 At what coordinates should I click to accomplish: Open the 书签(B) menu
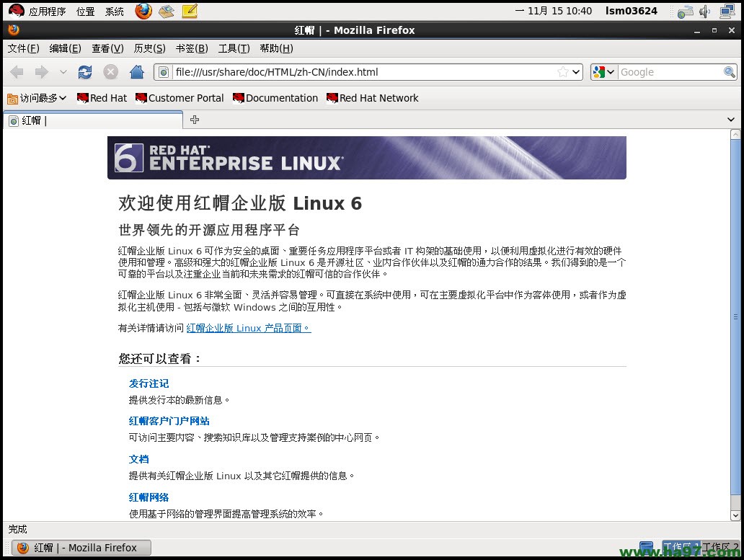pos(192,48)
